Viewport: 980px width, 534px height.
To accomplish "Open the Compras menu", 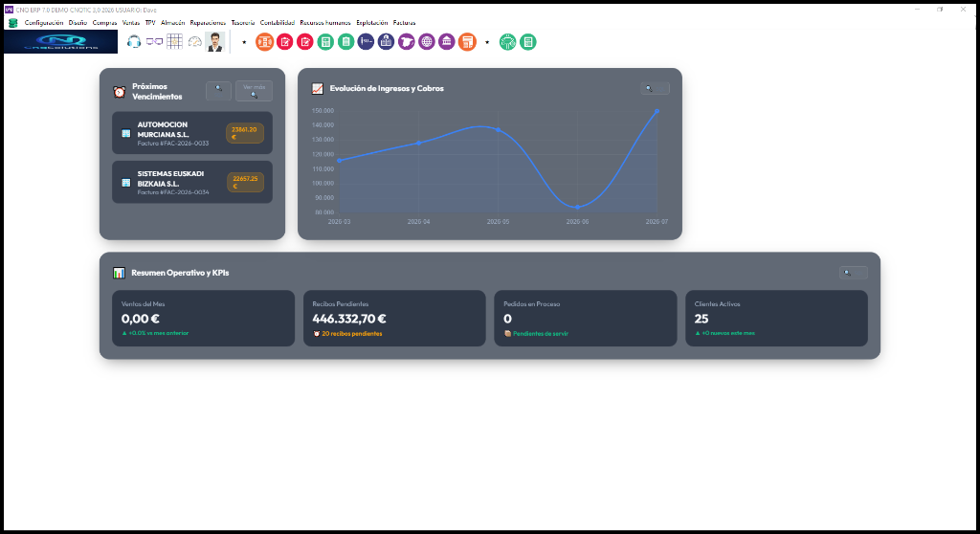I will pos(104,23).
